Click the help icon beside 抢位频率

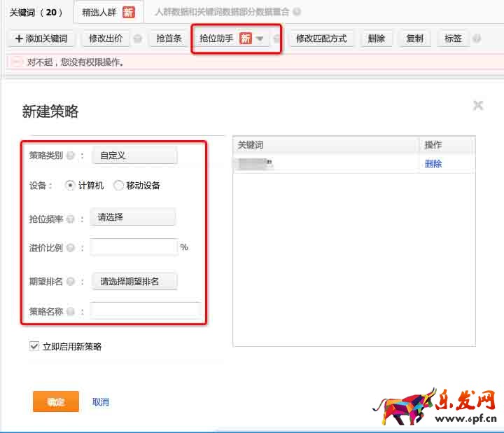coord(71,219)
